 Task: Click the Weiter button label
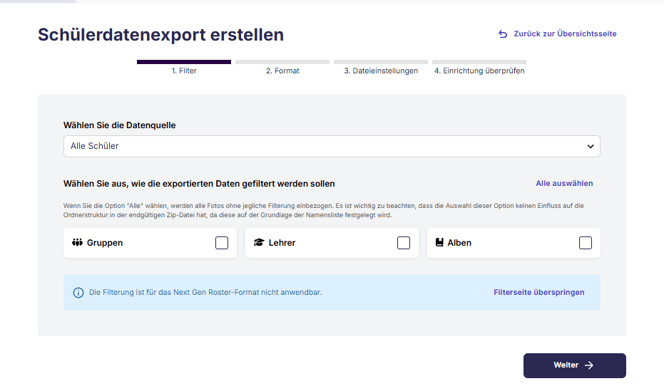[x=566, y=365]
